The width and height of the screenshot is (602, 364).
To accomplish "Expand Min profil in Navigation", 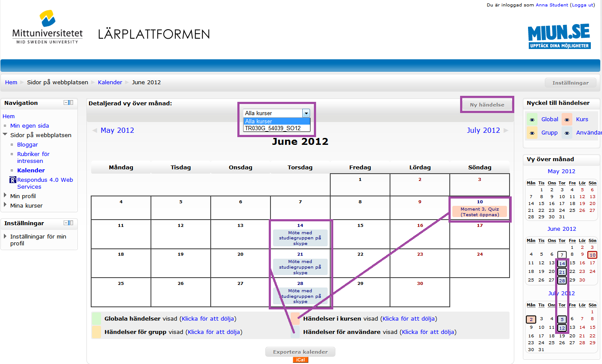I will [5, 196].
